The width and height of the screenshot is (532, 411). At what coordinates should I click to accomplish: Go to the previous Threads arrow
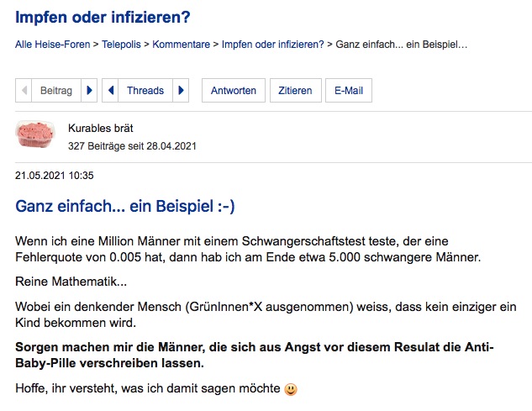pyautogui.click(x=110, y=91)
